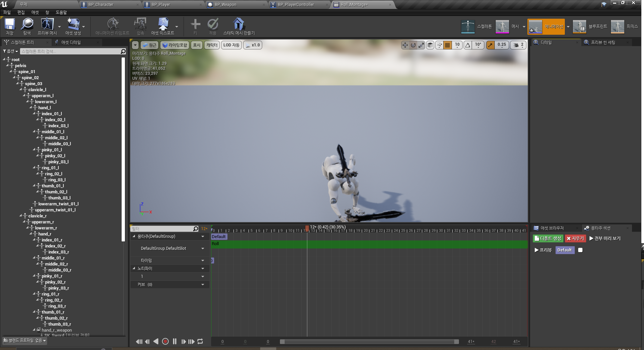Click the Make Static Mesh icon
The image size is (644, 350).
[x=238, y=26]
